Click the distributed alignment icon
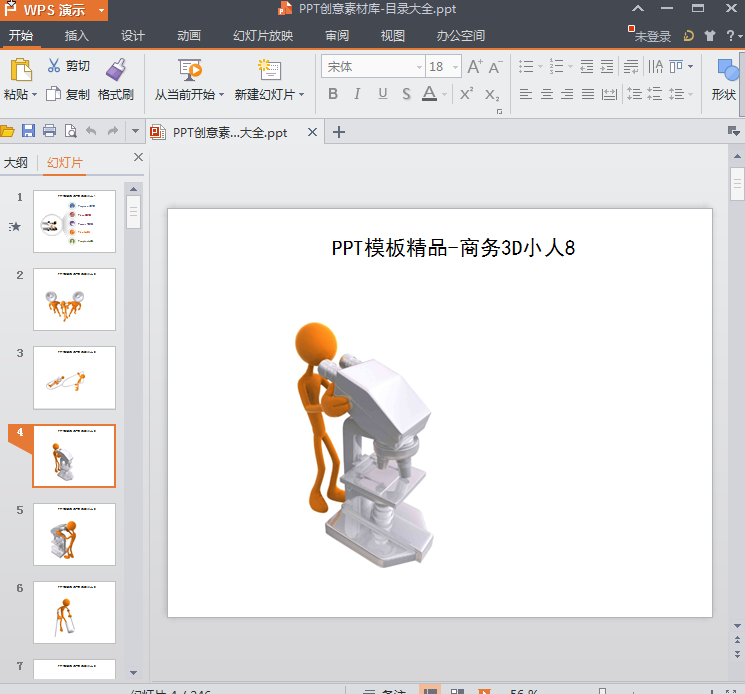The height and width of the screenshot is (694, 745). point(609,94)
